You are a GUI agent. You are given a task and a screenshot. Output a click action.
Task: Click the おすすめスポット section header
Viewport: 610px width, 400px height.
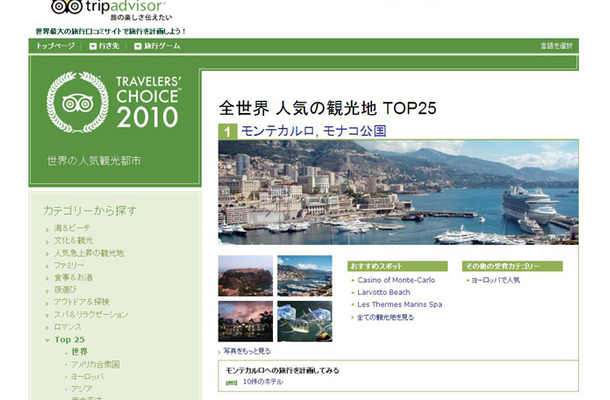coord(398,266)
